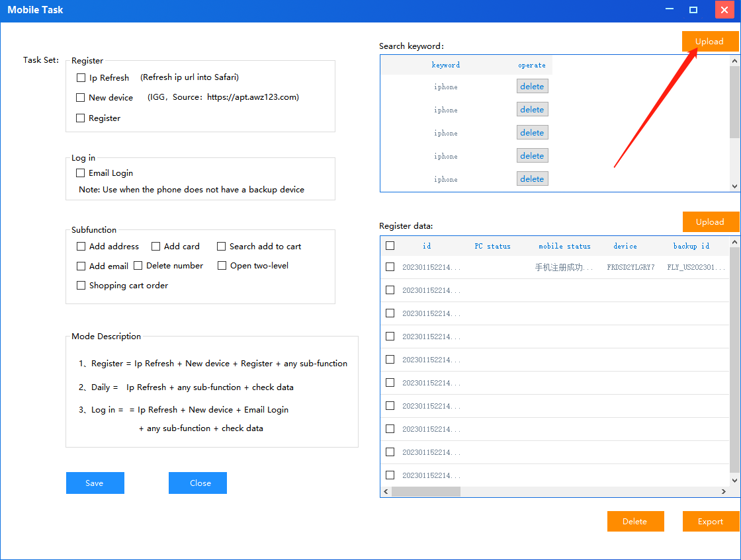
Task: Click the mobile status column header
Action: pos(565,246)
